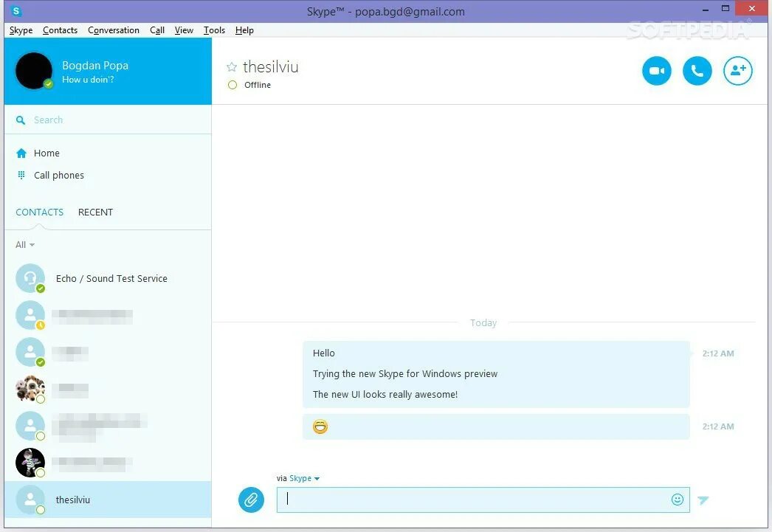Viewport: 772px width, 532px height.
Task: Open the View menu
Action: pyautogui.click(x=184, y=30)
